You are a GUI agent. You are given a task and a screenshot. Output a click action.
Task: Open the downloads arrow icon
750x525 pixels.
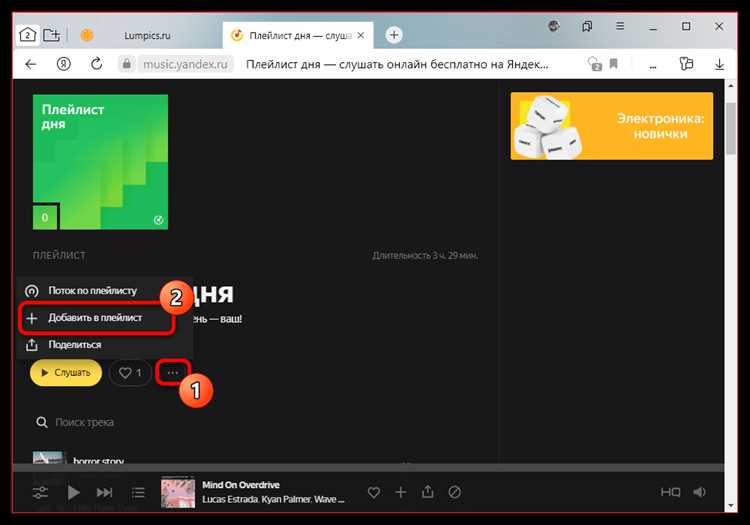pyautogui.click(x=719, y=64)
